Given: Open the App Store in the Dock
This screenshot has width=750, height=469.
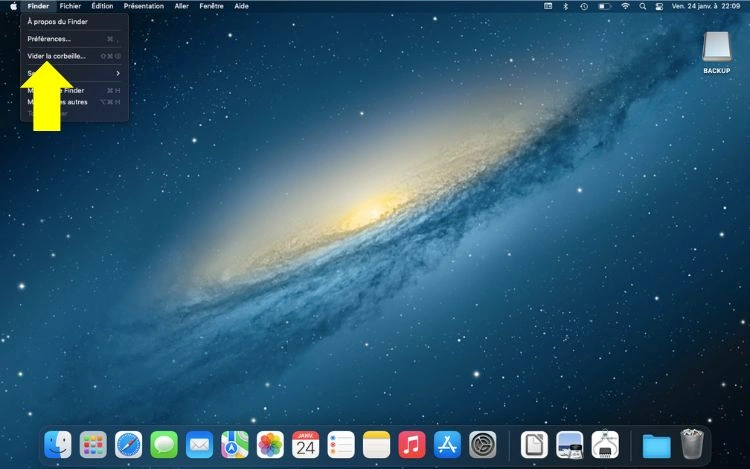Looking at the screenshot, I should click(447, 445).
